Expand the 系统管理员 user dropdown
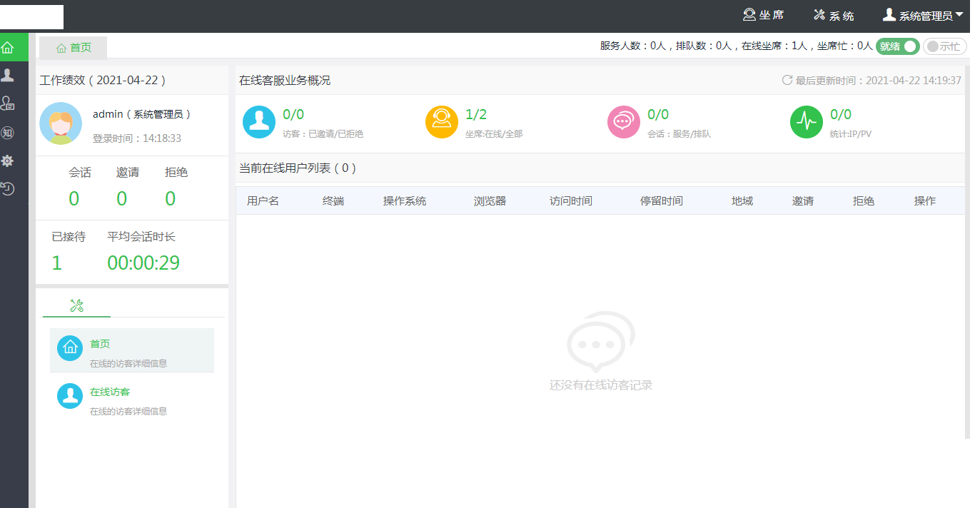The image size is (980, 508). tap(924, 15)
